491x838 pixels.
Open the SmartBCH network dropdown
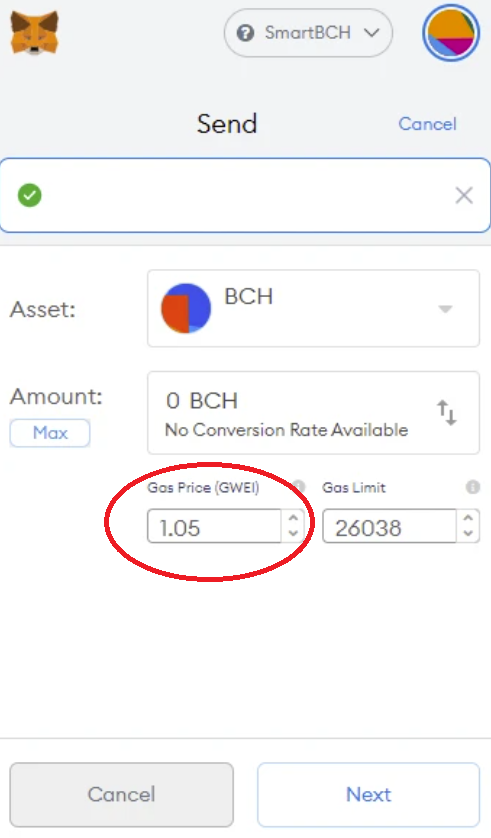coord(308,33)
